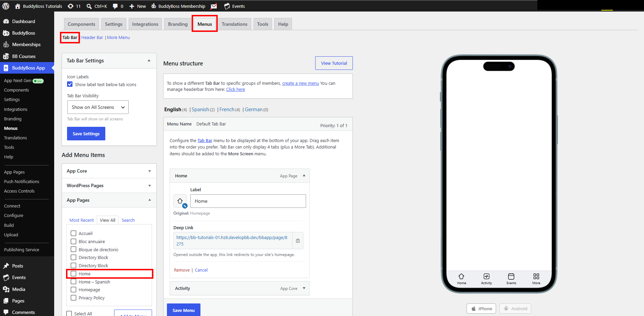The width and height of the screenshot is (644, 316).
Task: Check the Home – Spanish checkbox
Action: click(73, 282)
